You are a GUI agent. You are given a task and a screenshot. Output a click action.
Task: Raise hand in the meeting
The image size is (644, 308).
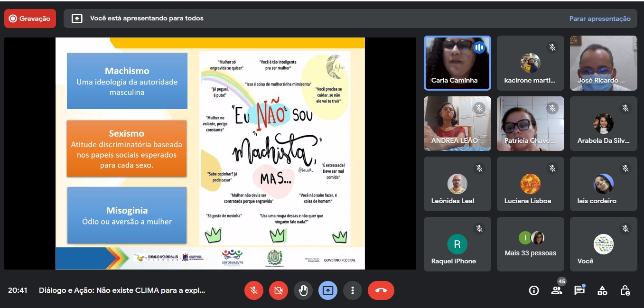click(303, 290)
